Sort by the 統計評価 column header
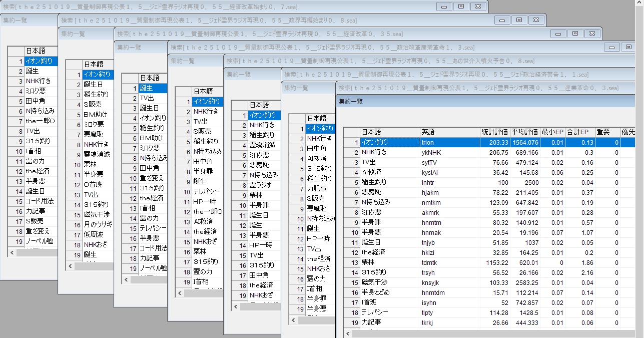This screenshot has height=338, width=644. 494,132
